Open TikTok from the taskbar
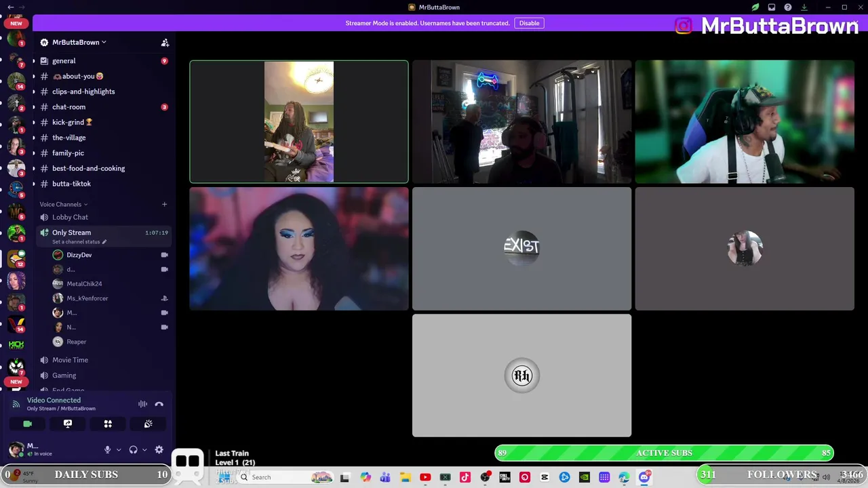This screenshot has width=868, height=488. point(465,477)
